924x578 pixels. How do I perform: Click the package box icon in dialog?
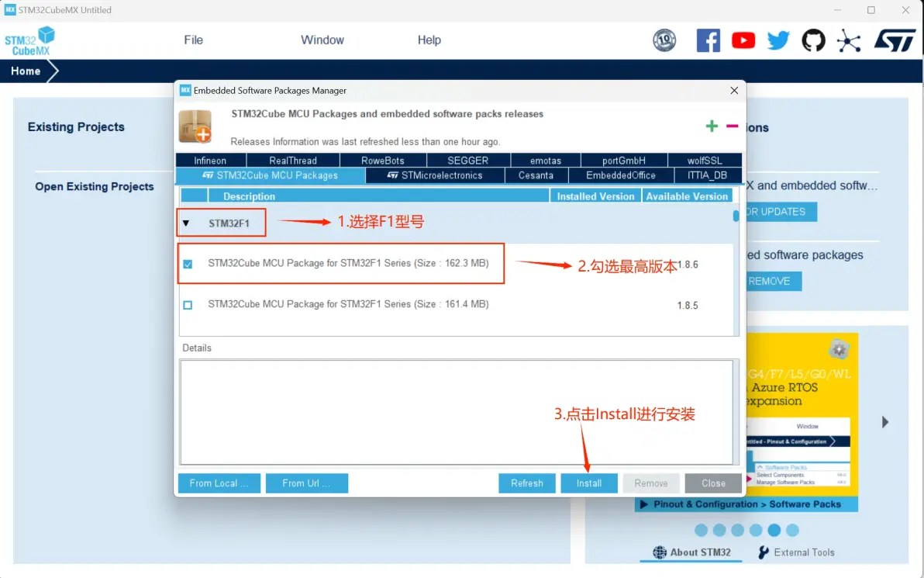pos(195,126)
